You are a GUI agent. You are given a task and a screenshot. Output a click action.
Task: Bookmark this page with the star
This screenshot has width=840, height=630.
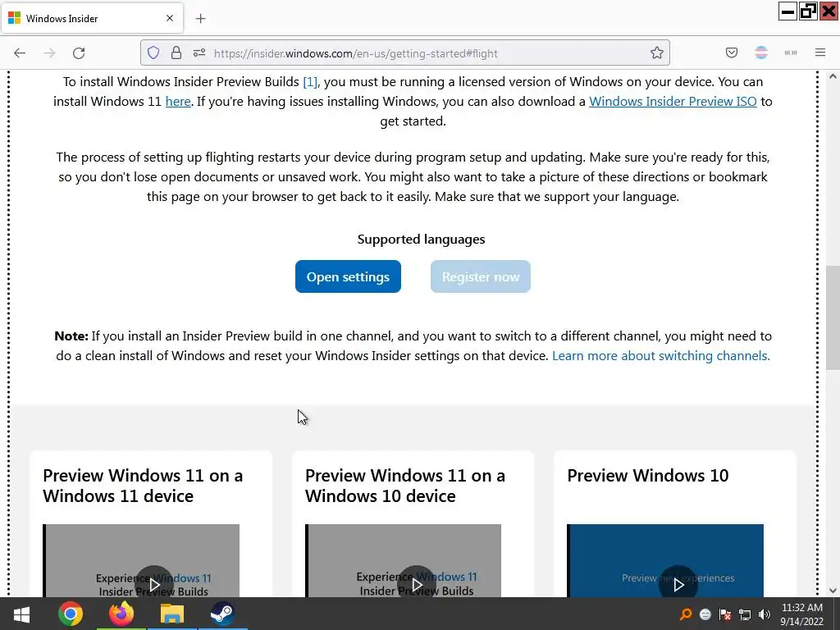point(657,53)
